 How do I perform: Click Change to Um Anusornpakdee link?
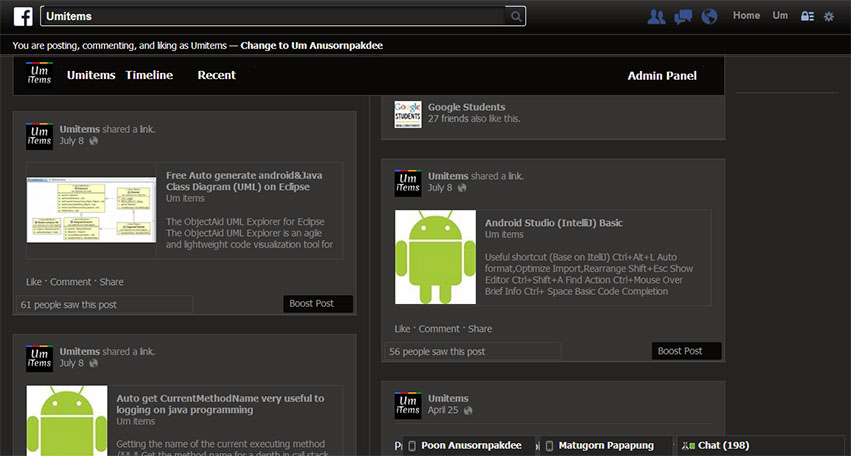[312, 46]
